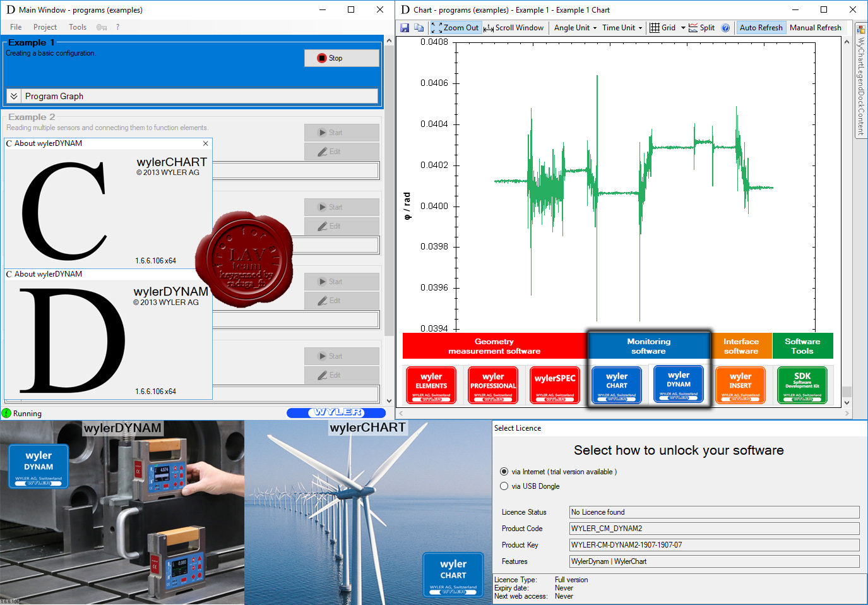Select the wyler PROFESSIONAL product icon
The width and height of the screenshot is (868, 605).
493,385
